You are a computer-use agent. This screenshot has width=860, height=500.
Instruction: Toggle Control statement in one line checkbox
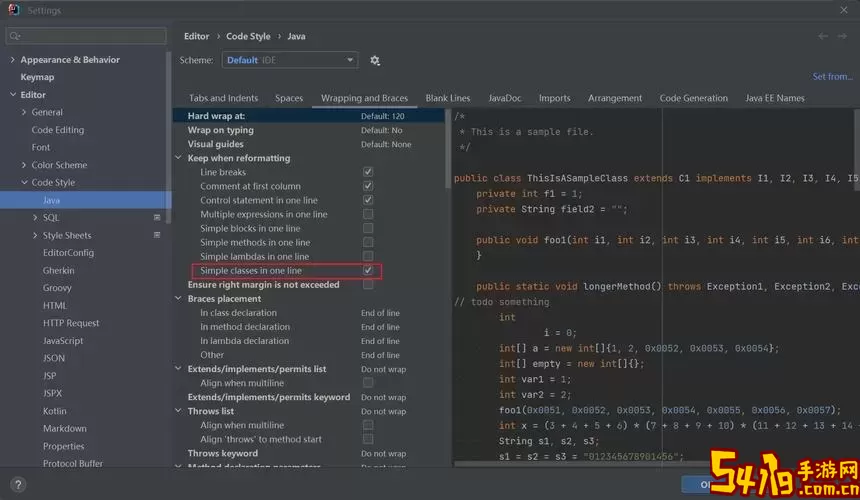[x=368, y=200]
